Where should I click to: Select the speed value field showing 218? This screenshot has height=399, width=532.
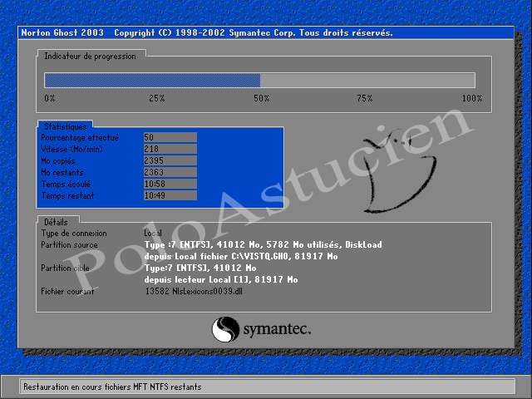point(170,149)
